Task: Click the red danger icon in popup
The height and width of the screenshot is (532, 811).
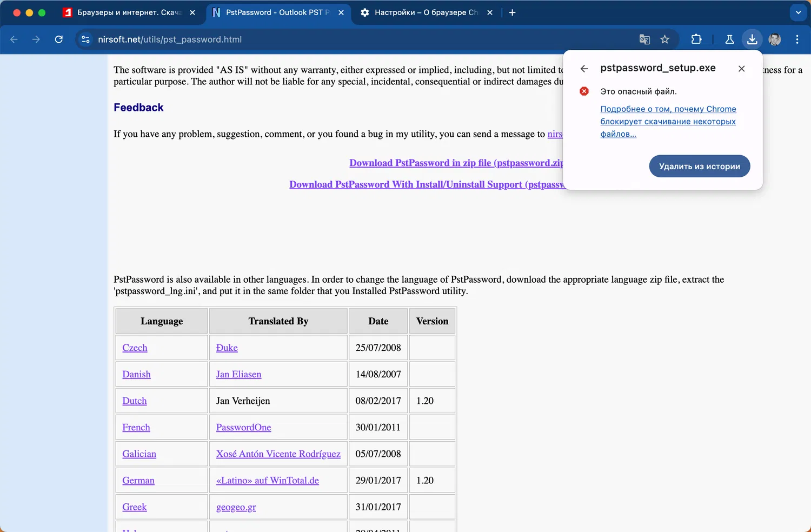Action: (584, 91)
